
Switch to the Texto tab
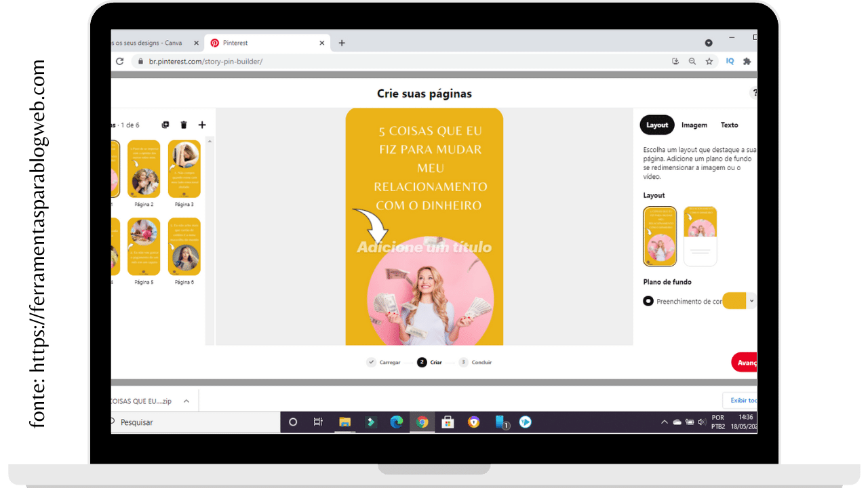click(729, 125)
